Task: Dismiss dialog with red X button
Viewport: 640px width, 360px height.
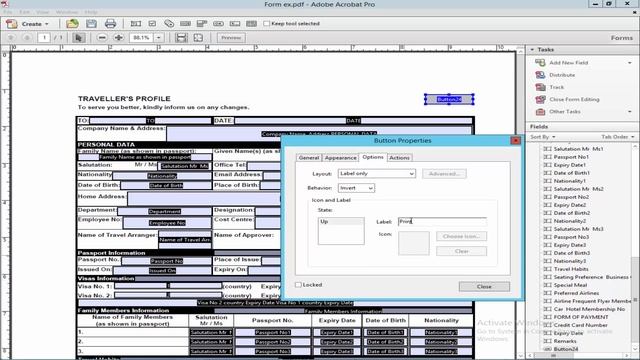Action: 516,140
